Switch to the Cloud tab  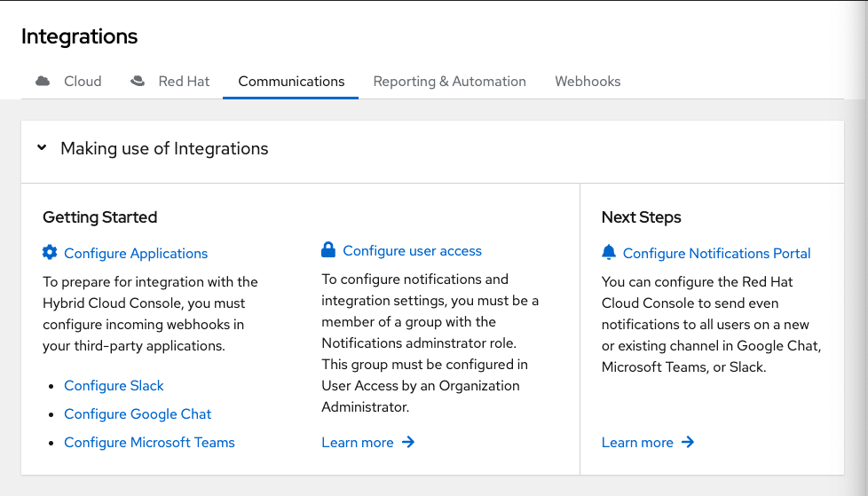coord(82,82)
